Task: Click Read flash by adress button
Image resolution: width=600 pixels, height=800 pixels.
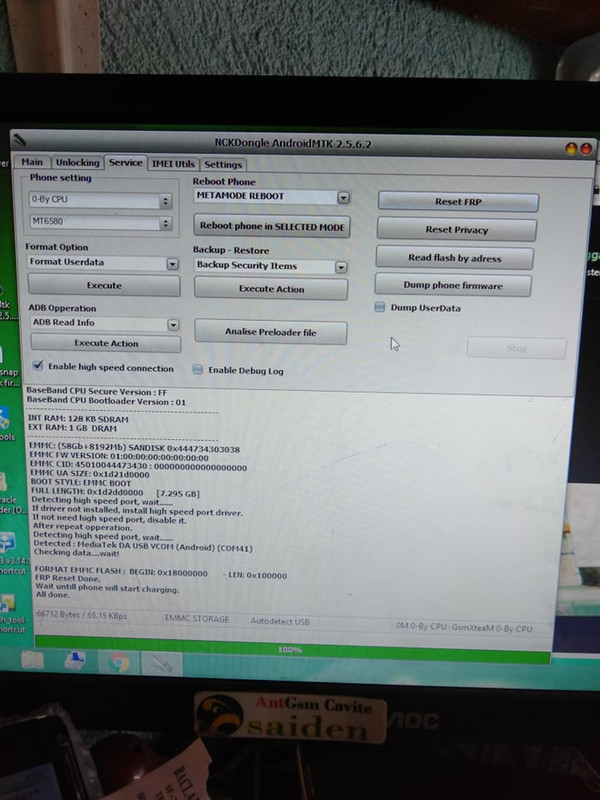Action: pyautogui.click(x=455, y=258)
